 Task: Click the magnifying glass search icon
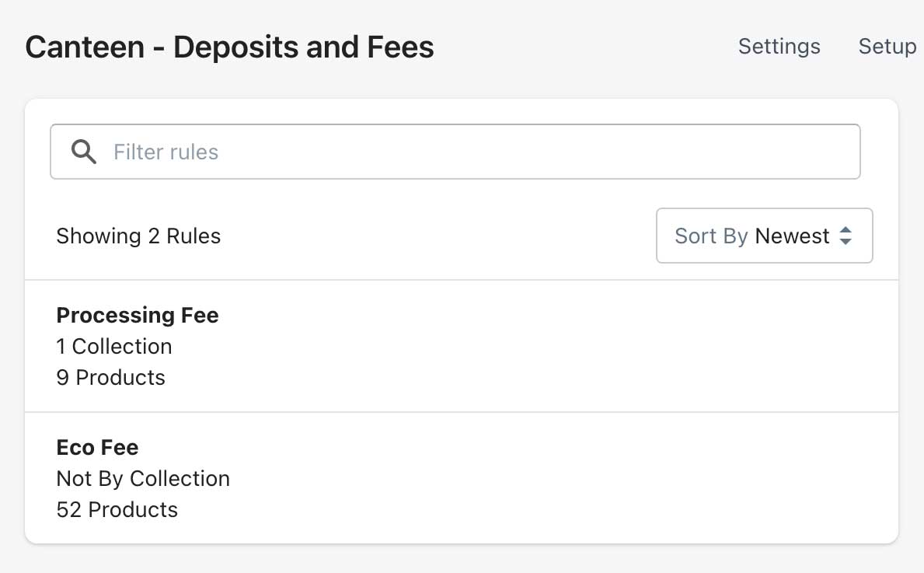point(83,152)
